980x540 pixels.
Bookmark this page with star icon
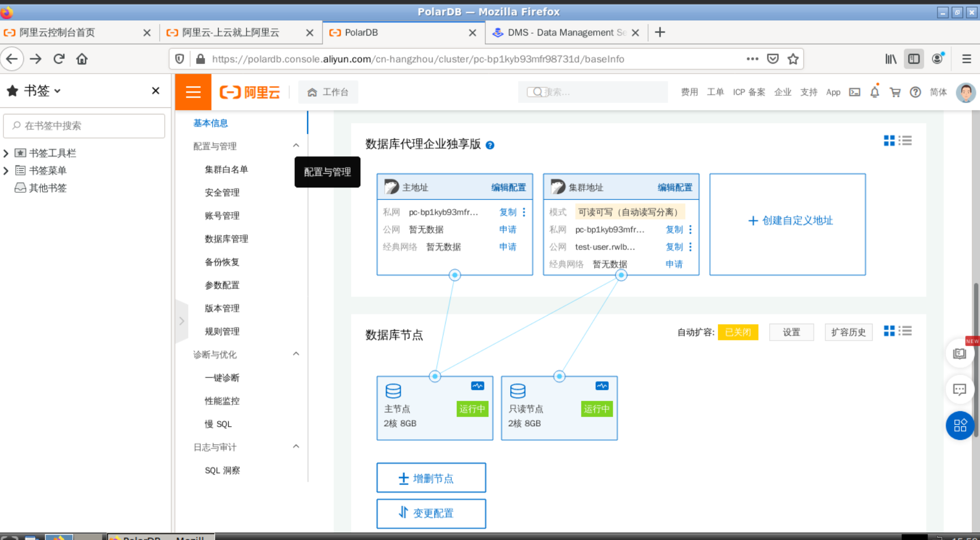click(x=793, y=59)
